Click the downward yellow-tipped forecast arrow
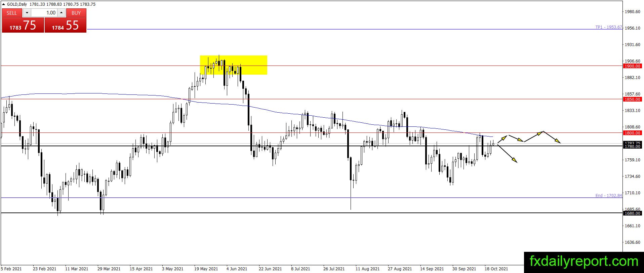Screen dimensions: 644x273 tap(507, 154)
